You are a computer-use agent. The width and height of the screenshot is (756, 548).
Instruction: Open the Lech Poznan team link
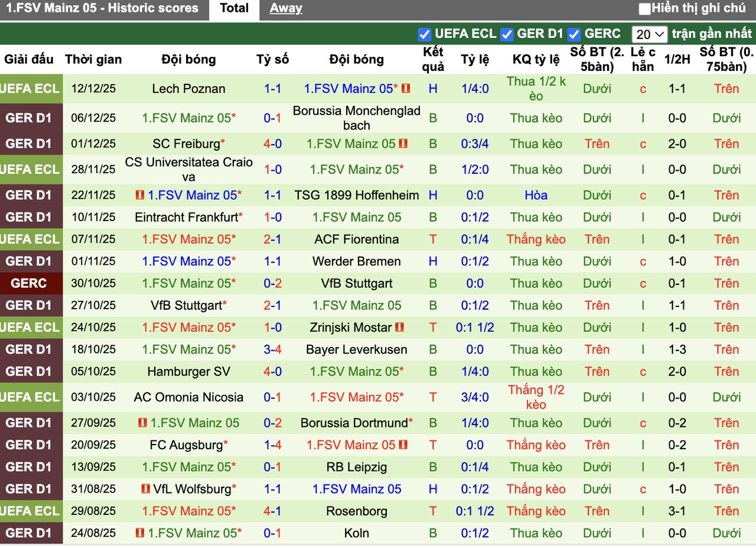(x=188, y=89)
